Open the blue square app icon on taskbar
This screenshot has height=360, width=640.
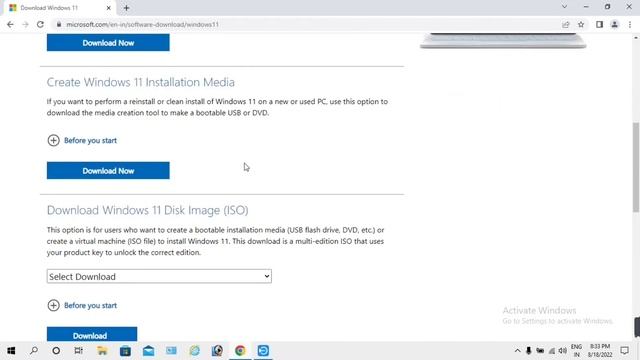pyautogui.click(x=263, y=351)
